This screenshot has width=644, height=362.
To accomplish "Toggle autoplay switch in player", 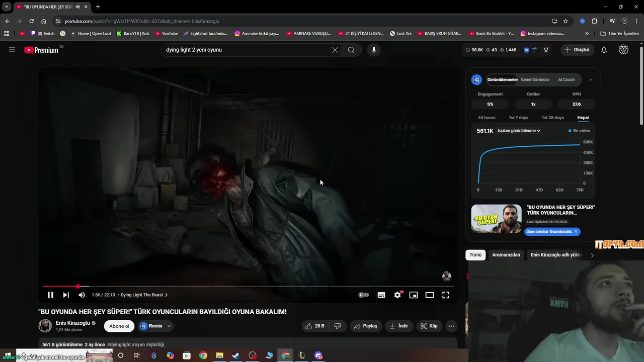I will [364, 295].
